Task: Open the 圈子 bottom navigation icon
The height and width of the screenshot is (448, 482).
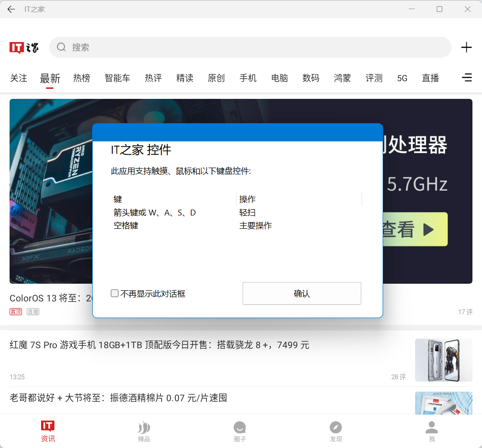Action: pos(240,431)
